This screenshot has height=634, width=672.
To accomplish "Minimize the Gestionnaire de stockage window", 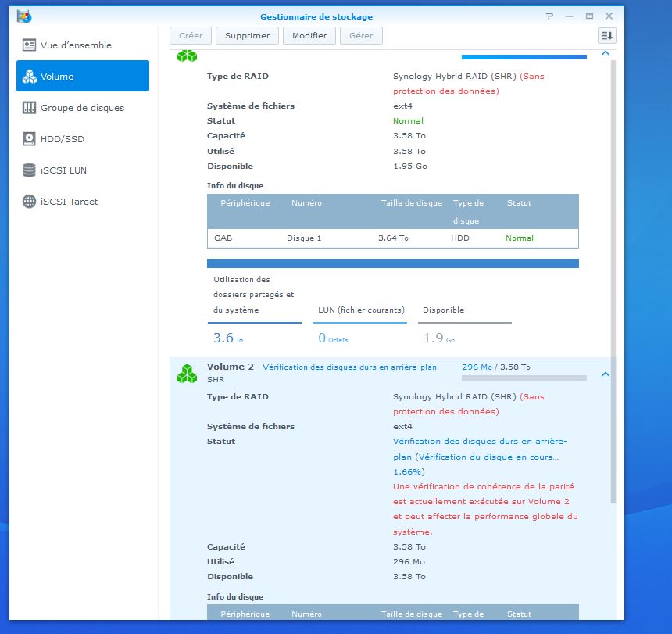I will click(569, 16).
